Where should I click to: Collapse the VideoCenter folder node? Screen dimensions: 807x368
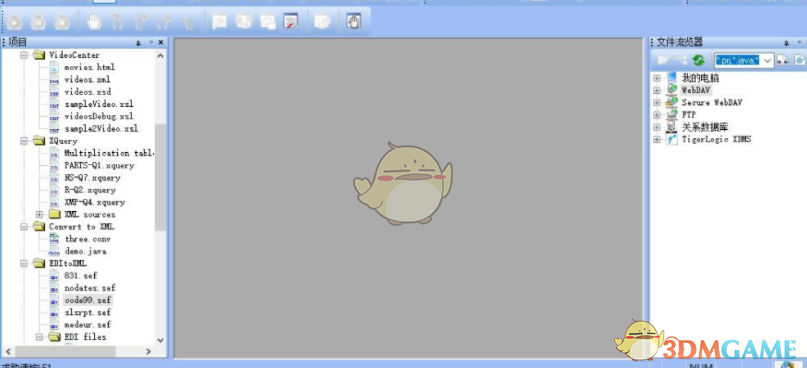click(x=24, y=55)
